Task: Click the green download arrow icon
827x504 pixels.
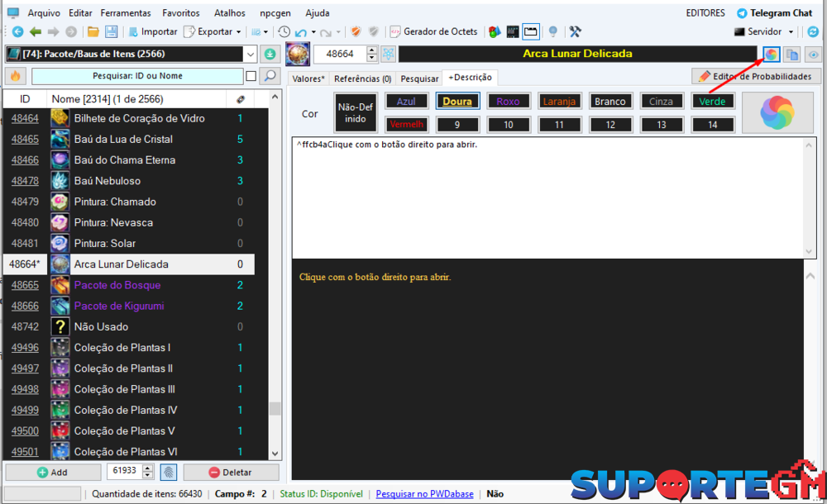Action: click(270, 54)
